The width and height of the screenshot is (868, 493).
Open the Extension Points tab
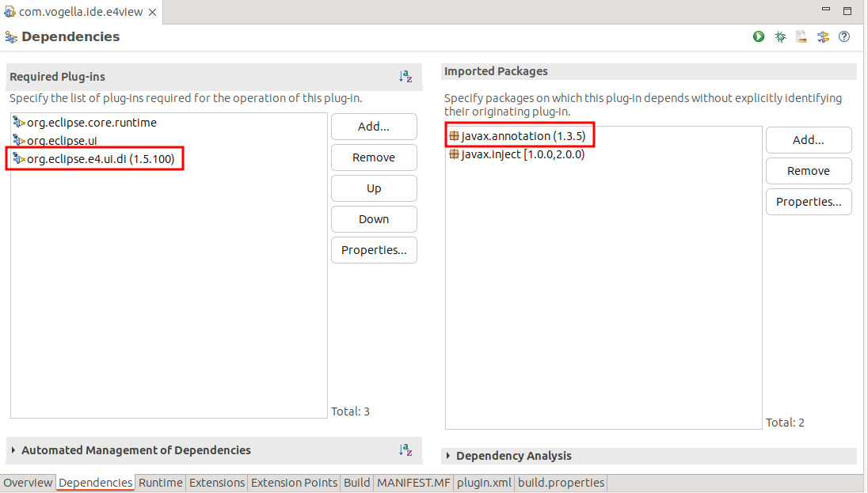coord(294,483)
